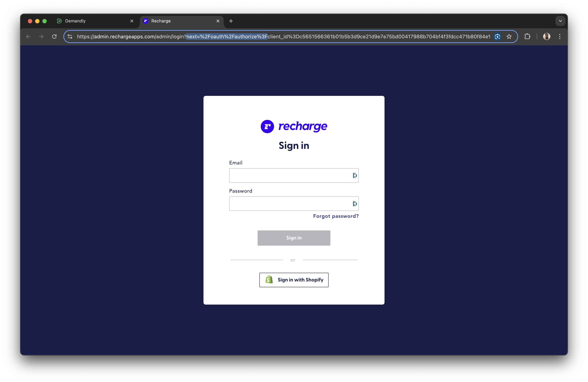Open Chrome's three-dot menu
588x382 pixels.
(560, 37)
